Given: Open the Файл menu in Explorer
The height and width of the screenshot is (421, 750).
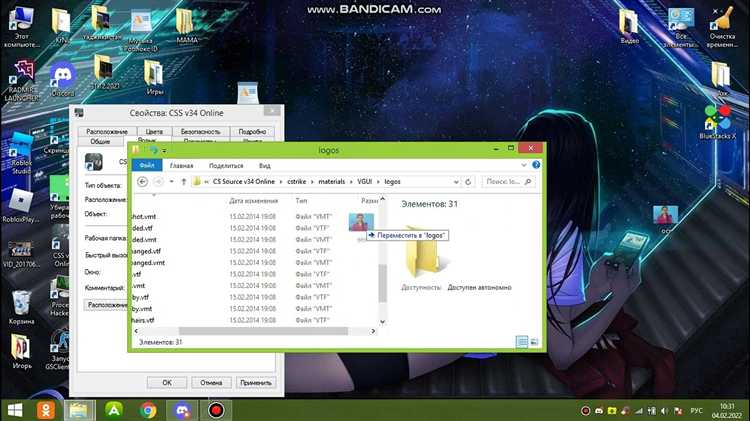Looking at the screenshot, I should [145, 165].
